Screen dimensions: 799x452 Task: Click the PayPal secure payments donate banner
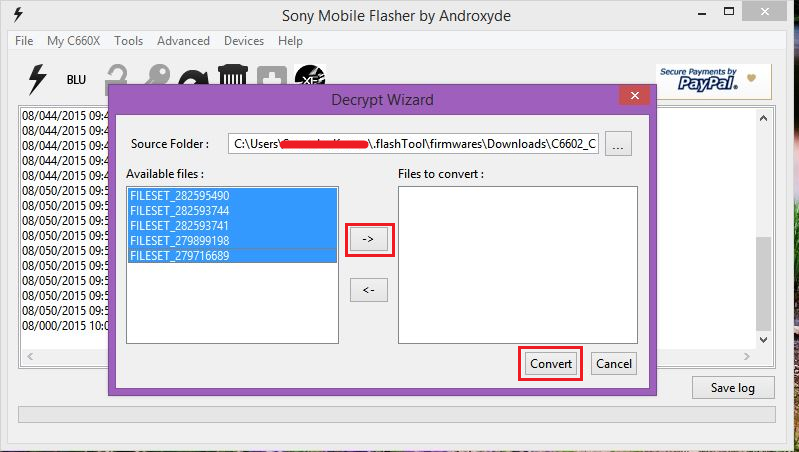[x=713, y=82]
